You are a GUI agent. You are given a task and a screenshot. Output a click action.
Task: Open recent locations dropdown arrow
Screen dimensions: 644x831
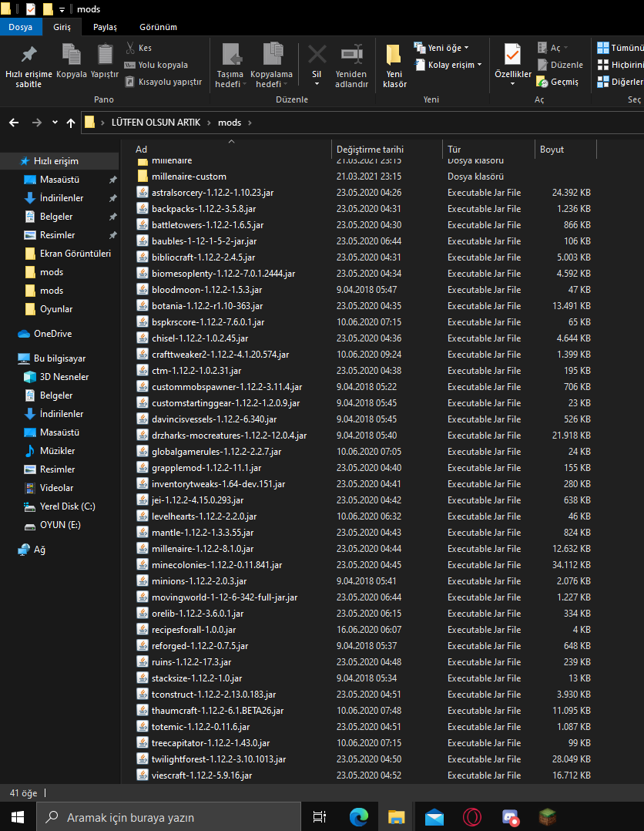point(55,123)
